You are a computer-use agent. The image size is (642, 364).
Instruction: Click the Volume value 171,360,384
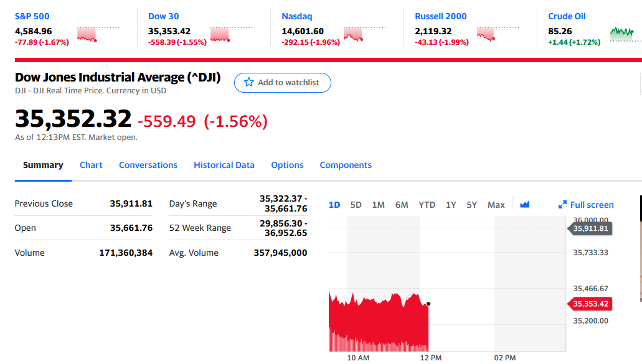pos(126,253)
